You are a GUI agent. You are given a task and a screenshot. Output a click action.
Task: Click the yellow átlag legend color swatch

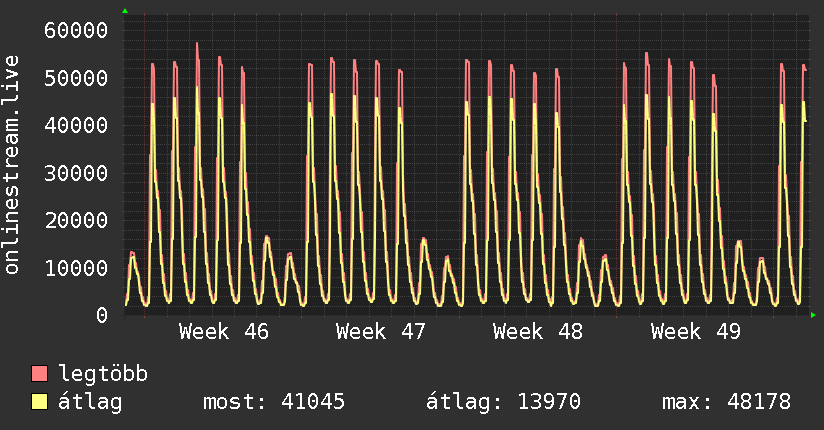39,402
